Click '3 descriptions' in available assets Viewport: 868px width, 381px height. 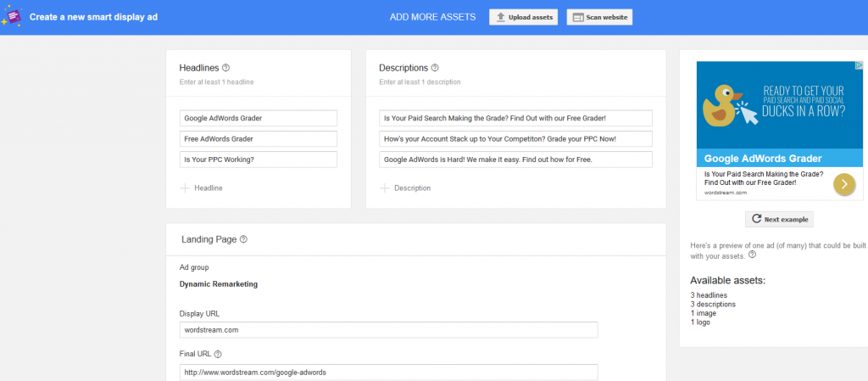[713, 304]
